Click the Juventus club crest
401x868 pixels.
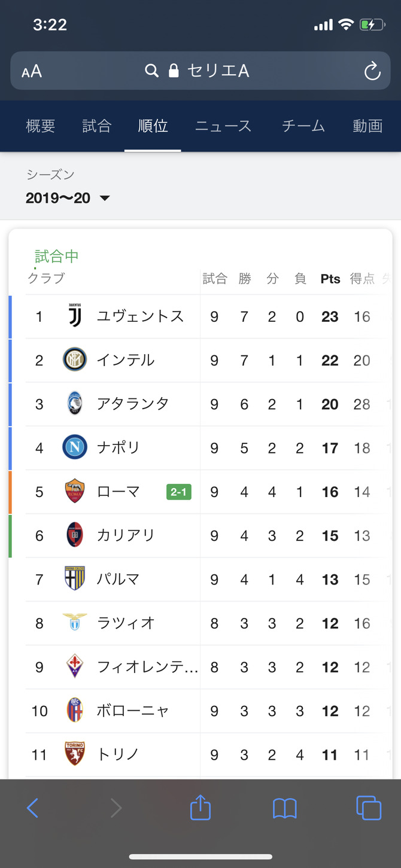[x=75, y=316]
